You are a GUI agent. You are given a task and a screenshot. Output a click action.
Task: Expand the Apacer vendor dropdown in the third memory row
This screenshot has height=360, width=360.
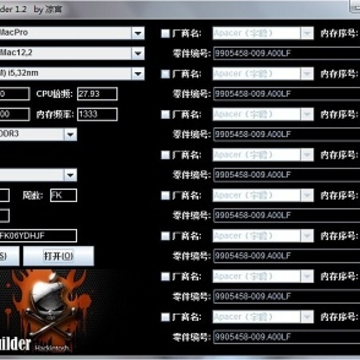pos(263,114)
